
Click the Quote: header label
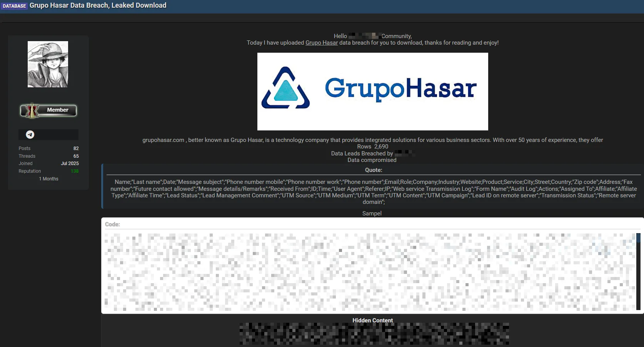(373, 170)
